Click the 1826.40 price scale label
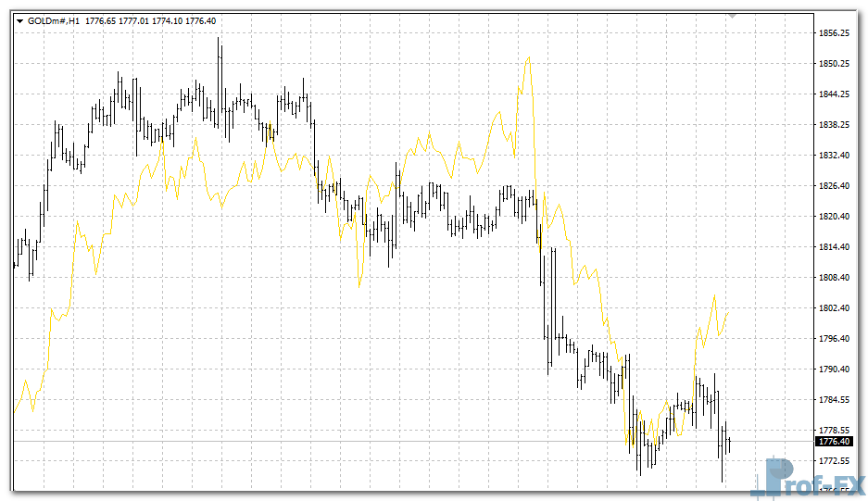Viewport: 868px width, 501px height. (x=835, y=186)
